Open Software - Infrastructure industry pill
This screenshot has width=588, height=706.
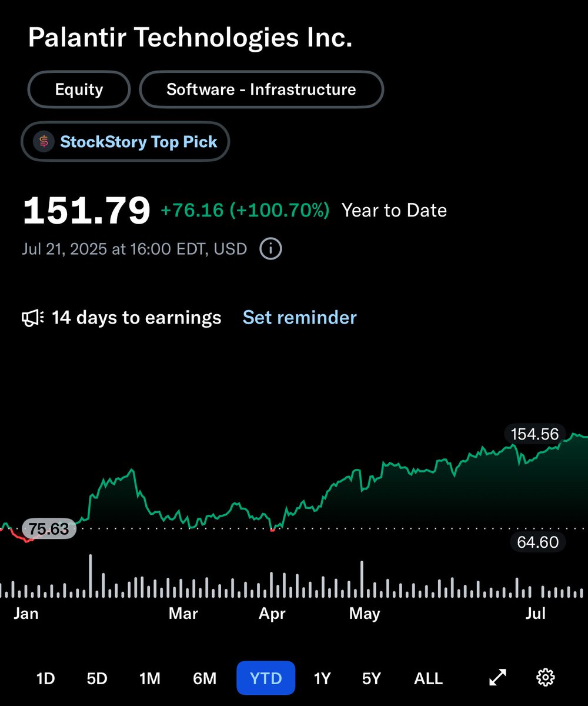click(x=261, y=89)
